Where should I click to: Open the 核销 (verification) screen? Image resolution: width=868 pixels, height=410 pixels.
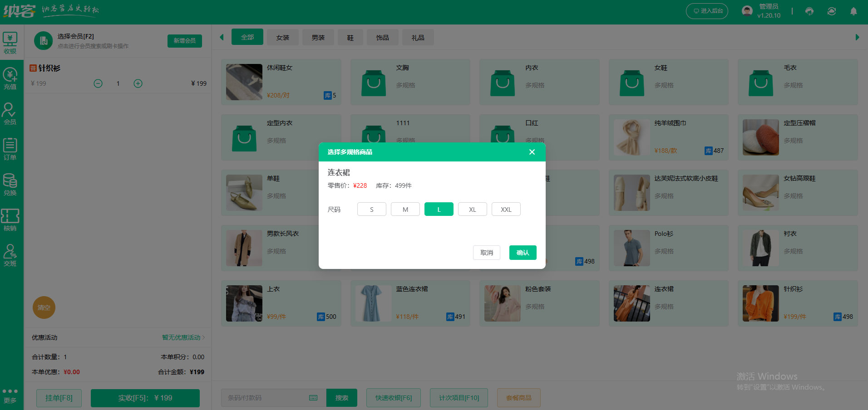click(10, 219)
